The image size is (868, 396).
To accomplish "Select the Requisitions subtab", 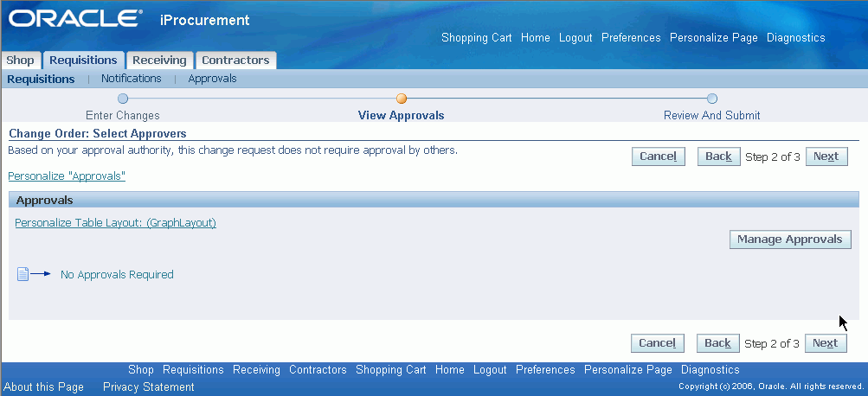I will point(41,79).
